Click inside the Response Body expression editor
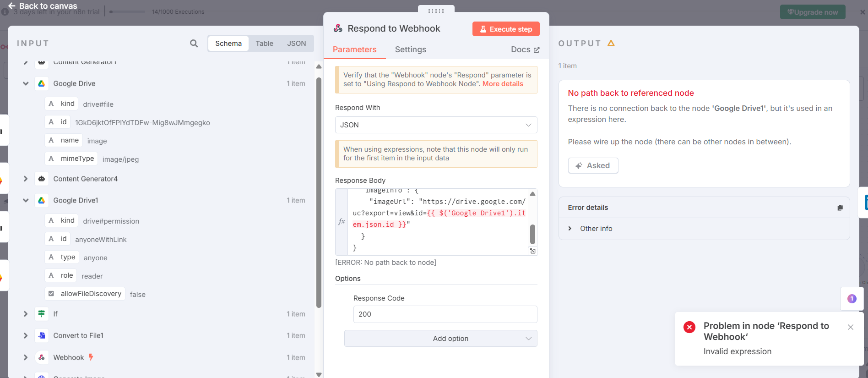868x378 pixels. click(438, 222)
